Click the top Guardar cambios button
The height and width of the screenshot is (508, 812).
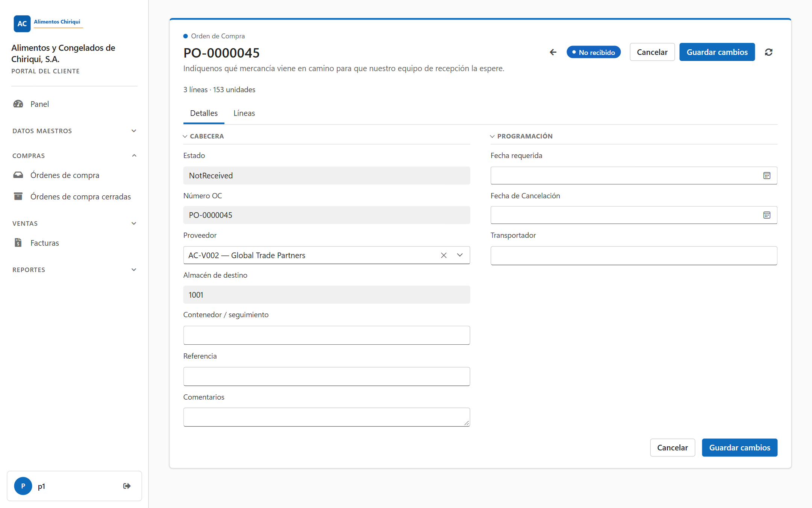[717, 52]
